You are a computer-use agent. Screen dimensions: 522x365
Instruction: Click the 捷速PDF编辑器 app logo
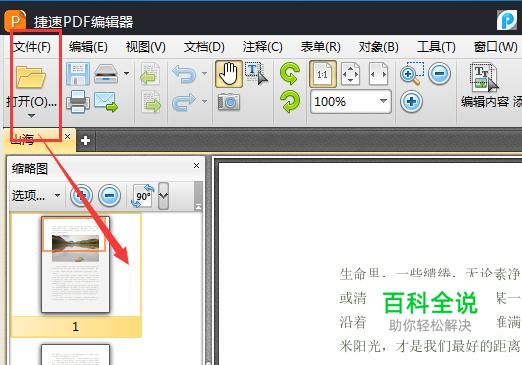coord(15,22)
